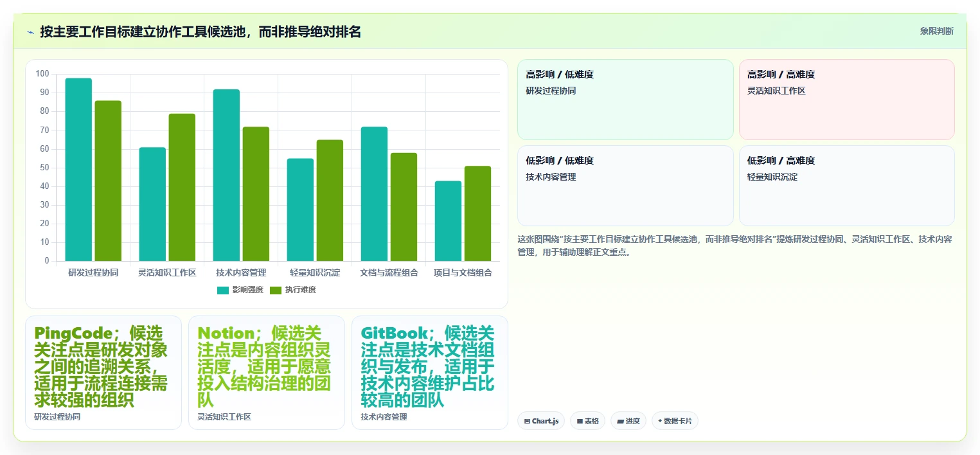
Task: Click the 数据卡片 chip
Action: (x=675, y=421)
